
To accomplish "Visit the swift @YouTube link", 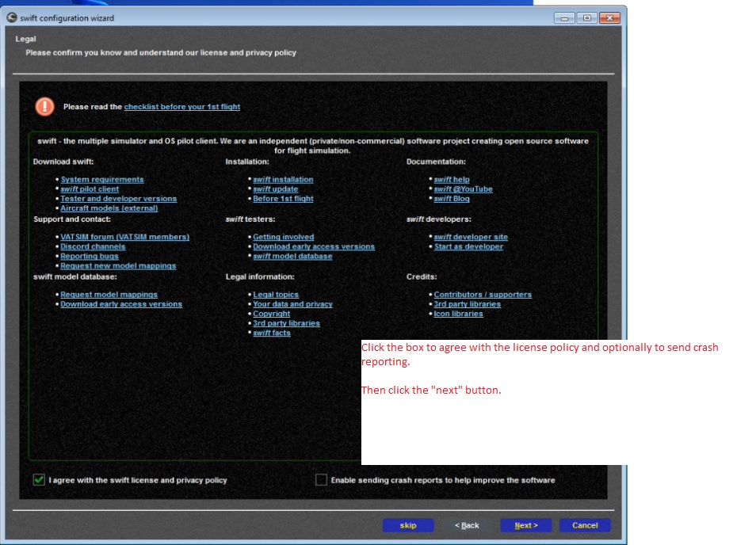I will pyautogui.click(x=463, y=189).
